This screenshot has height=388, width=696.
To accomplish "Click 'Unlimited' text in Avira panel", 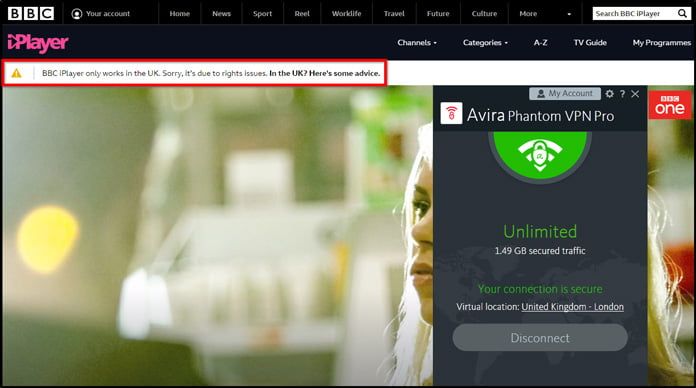I will pos(540,231).
